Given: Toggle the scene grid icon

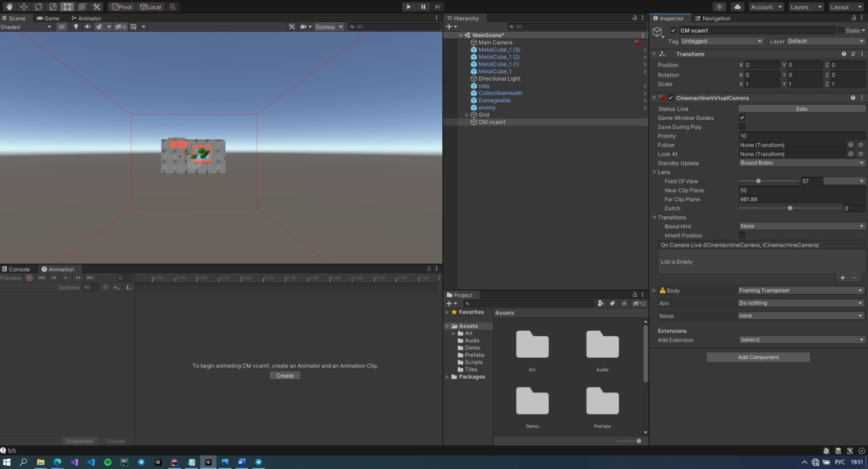Looking at the screenshot, I should tap(134, 26).
